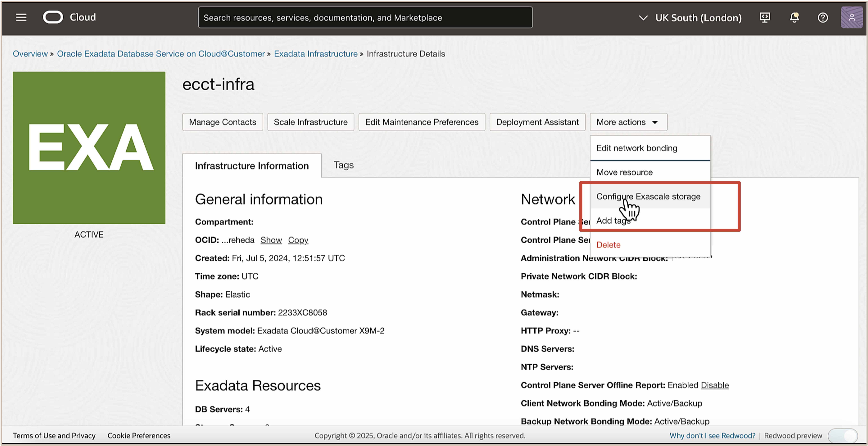Open Edit Maintenance Preferences

tap(422, 122)
